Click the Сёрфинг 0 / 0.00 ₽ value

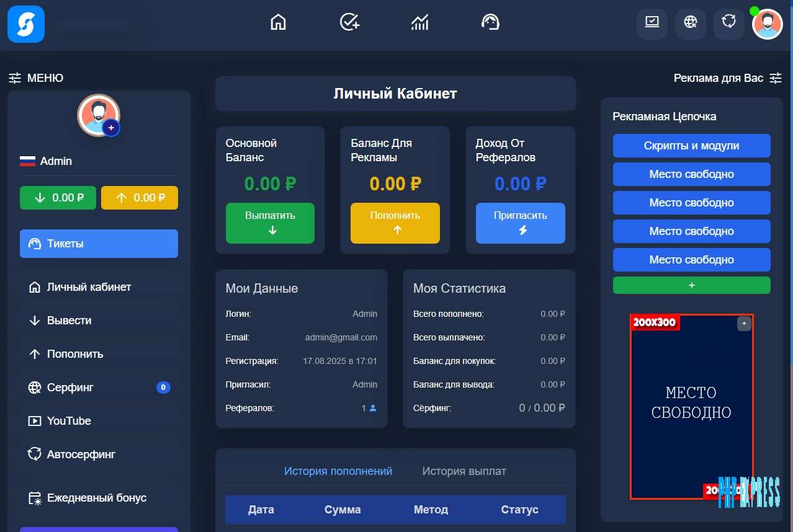point(542,408)
